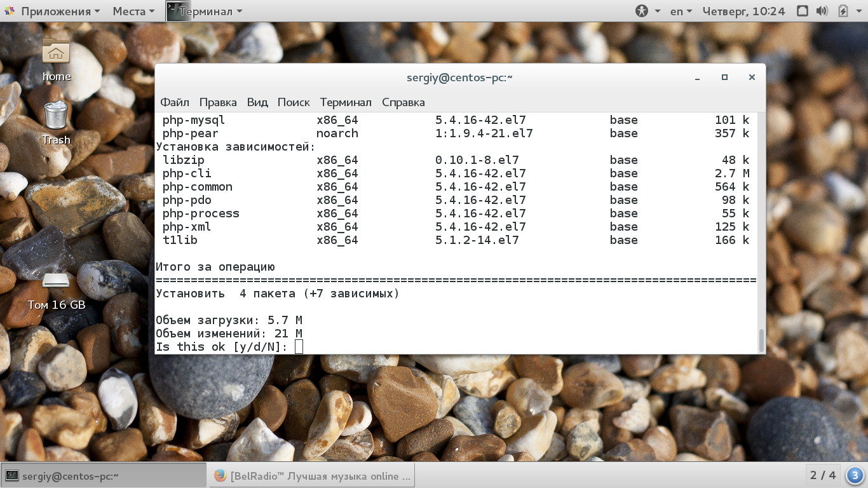The height and width of the screenshot is (488, 868).
Task: Click the battery status icon
Action: click(x=843, y=11)
